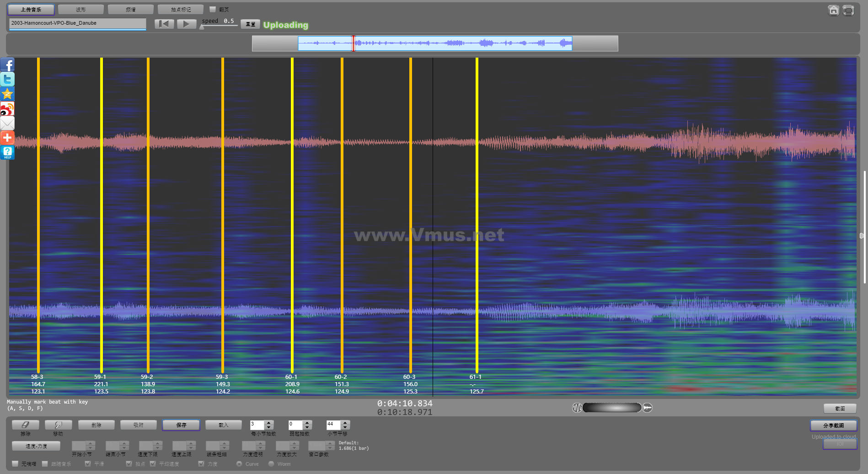Increase the 小节平移 stepper value
Screen dimensions: 868x474
pyautogui.click(x=345, y=423)
